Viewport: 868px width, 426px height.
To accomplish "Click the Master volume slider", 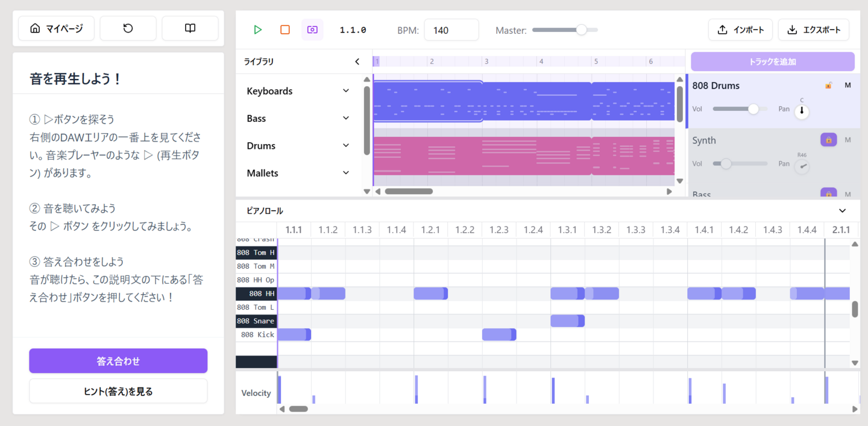I will [x=565, y=30].
